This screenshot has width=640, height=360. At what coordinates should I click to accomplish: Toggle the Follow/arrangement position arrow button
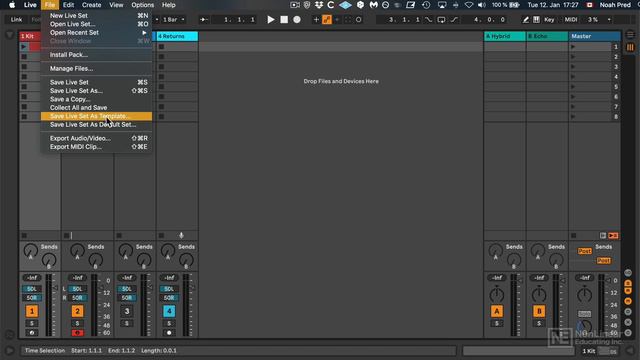pyautogui.click(x=204, y=20)
